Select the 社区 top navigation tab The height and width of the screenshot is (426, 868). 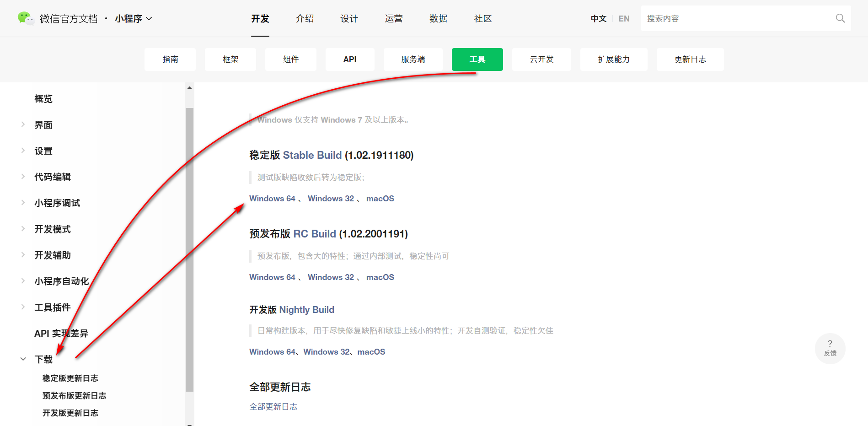pos(483,19)
